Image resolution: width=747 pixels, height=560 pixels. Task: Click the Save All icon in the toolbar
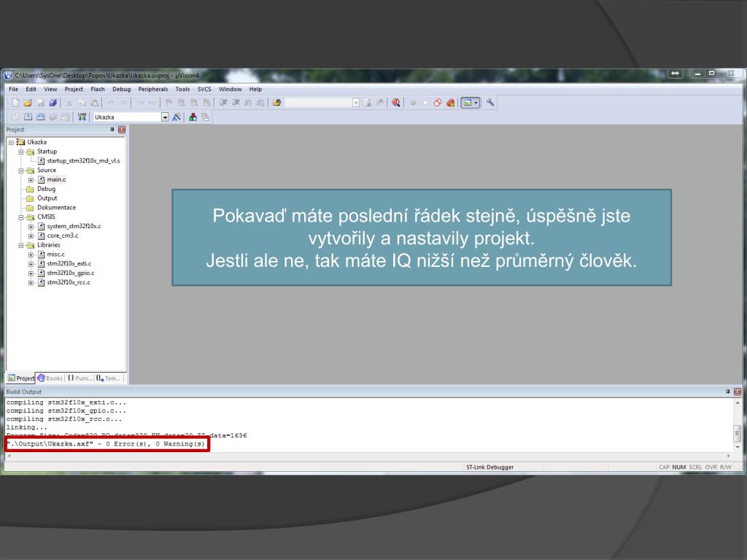pyautogui.click(x=53, y=103)
